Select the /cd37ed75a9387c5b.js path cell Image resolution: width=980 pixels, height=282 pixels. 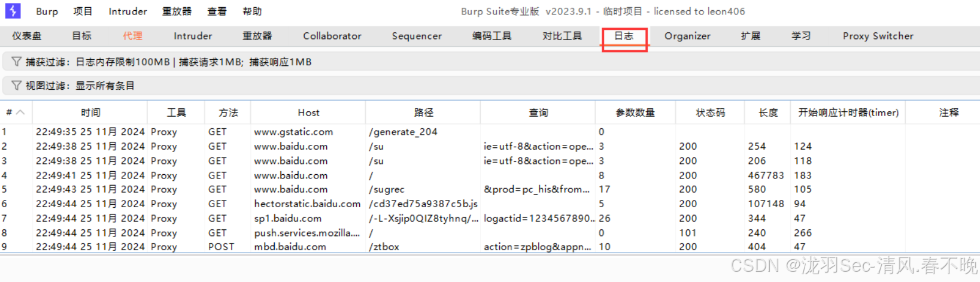pos(423,204)
